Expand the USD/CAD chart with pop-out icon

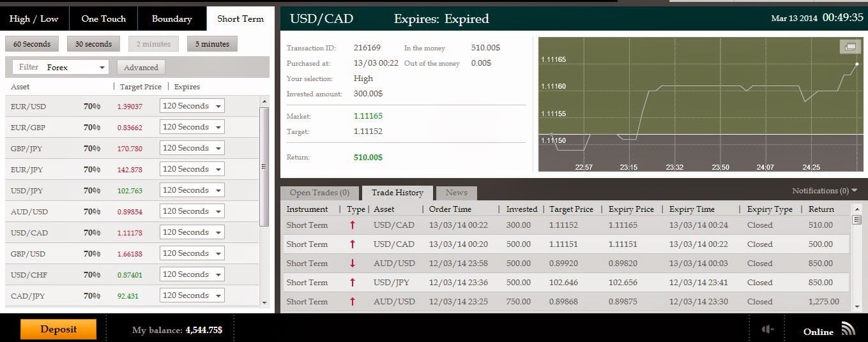pyautogui.click(x=849, y=47)
